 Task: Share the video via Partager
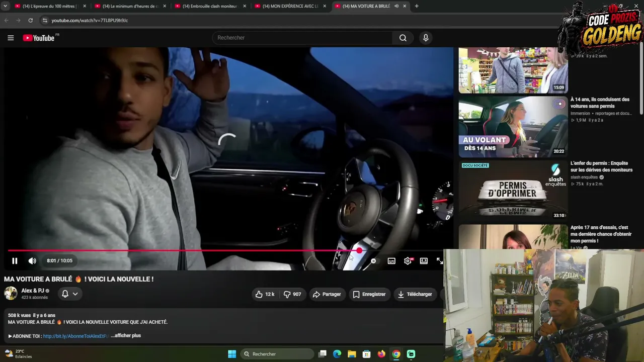click(327, 294)
